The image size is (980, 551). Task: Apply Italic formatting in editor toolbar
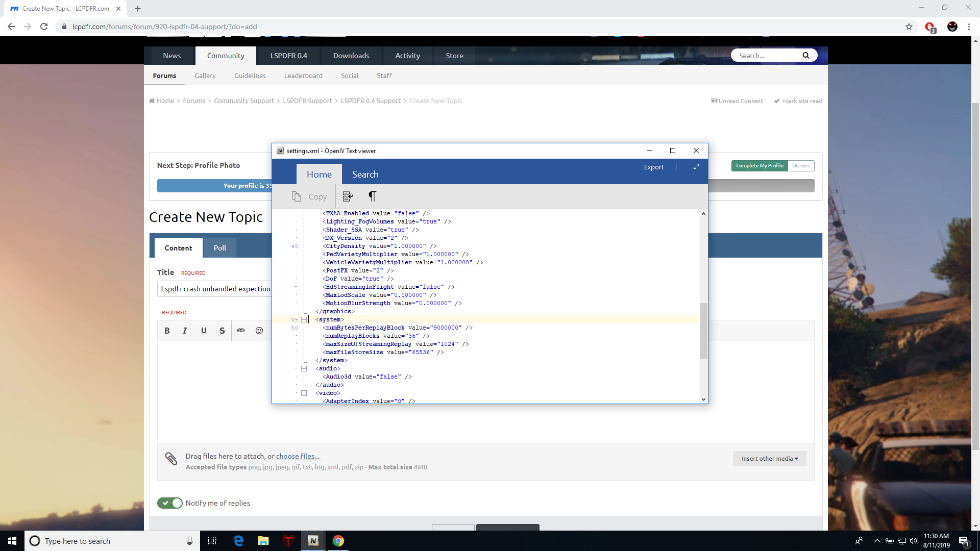[185, 331]
